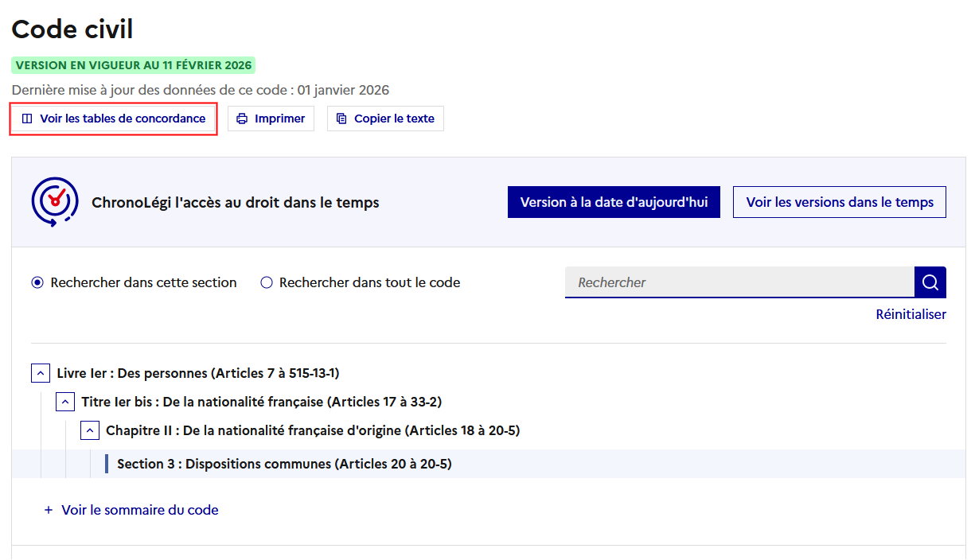Viewport: 971px width, 560px height.
Task: Click 'Chapitre II' nationalité française d'origine title
Action: coord(313,430)
